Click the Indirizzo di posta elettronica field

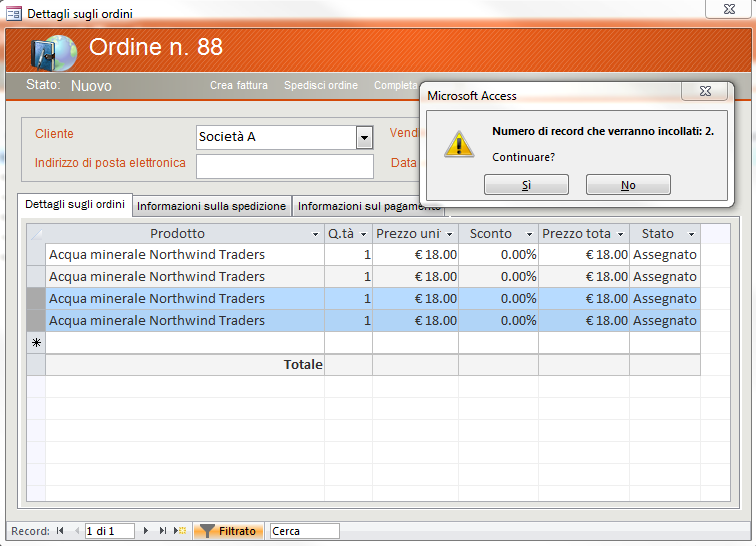[x=284, y=166]
